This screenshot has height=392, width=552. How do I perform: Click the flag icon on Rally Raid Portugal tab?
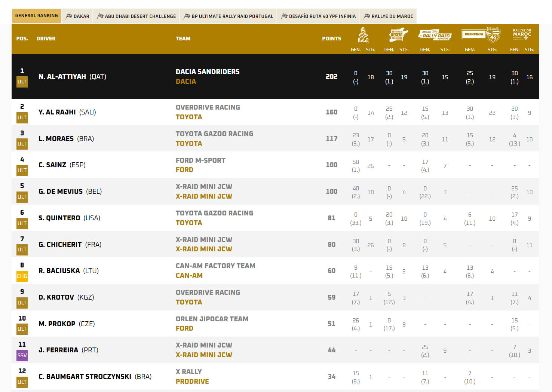(187, 16)
